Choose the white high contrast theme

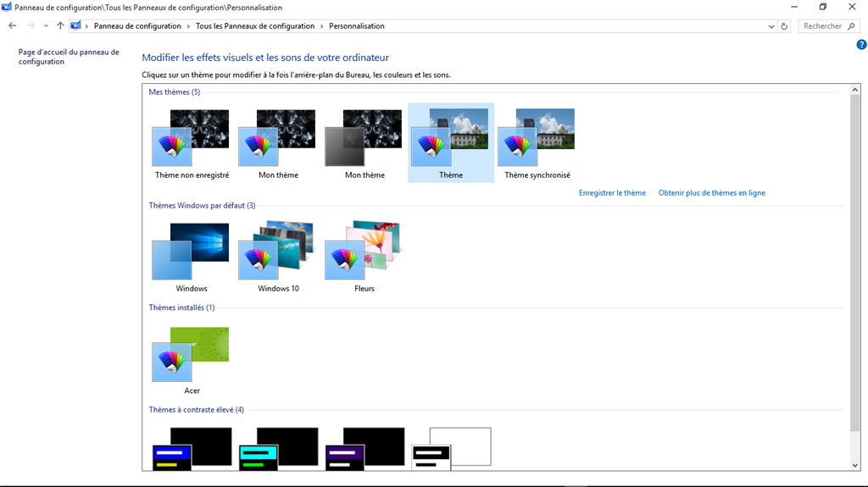pyautogui.click(x=451, y=448)
